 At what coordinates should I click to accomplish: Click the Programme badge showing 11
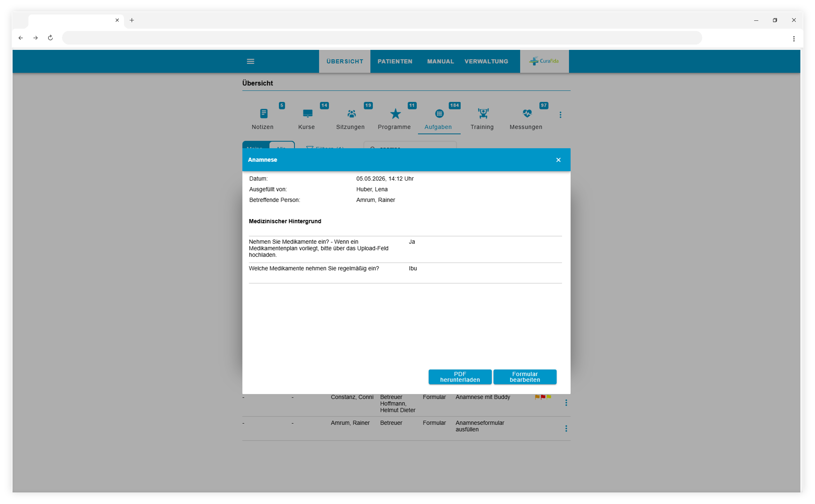coord(412,105)
